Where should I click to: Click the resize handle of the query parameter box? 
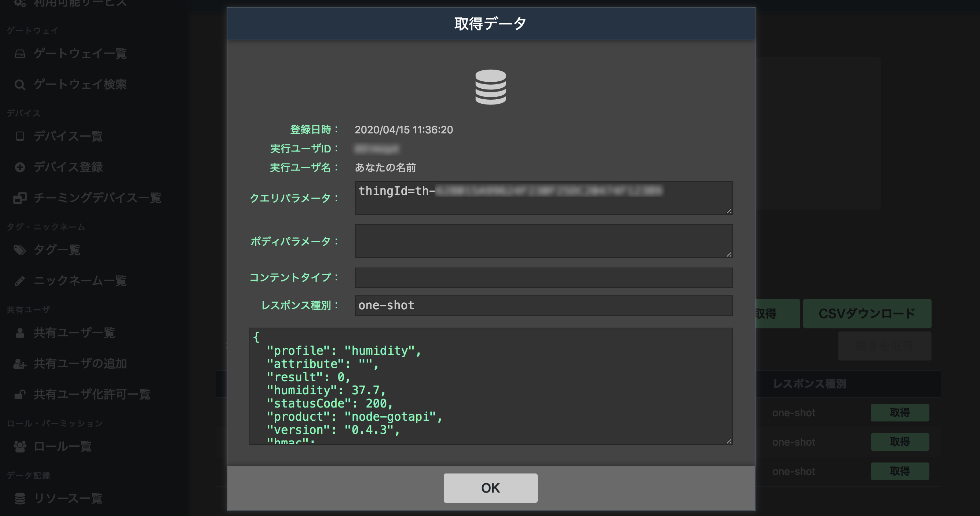(728, 211)
